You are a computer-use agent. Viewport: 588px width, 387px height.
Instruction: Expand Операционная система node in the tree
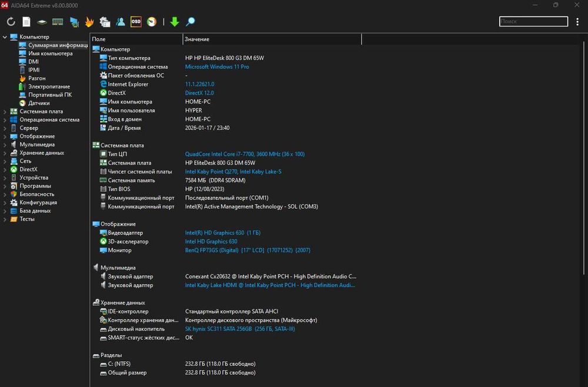[x=5, y=119]
